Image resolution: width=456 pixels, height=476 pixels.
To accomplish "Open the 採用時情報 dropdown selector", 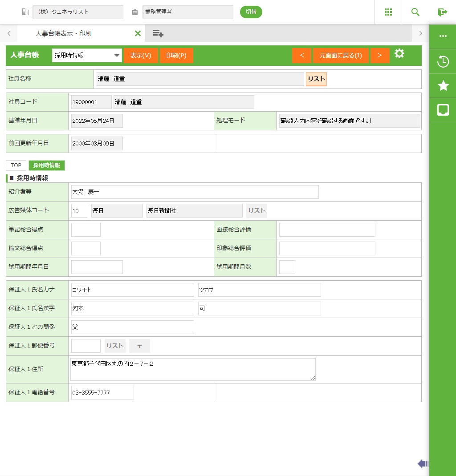I will [87, 55].
